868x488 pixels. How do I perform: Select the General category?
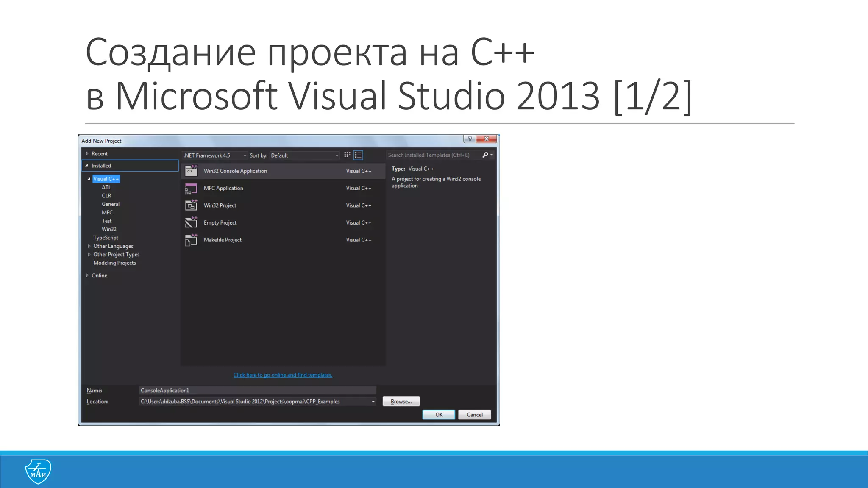coord(111,204)
